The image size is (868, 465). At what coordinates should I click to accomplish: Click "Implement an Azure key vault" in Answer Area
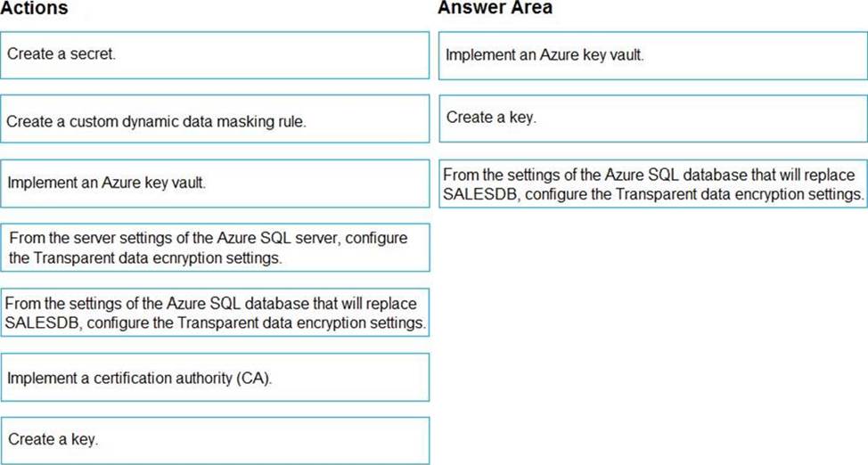click(652, 54)
